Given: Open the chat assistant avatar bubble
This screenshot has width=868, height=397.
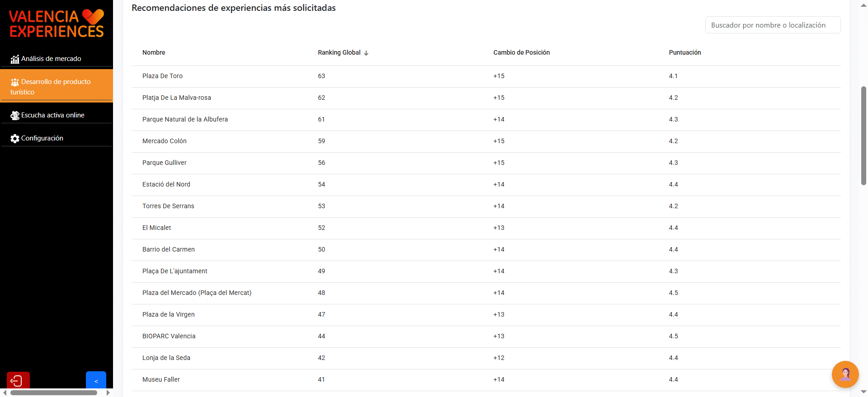Looking at the screenshot, I should tap(845, 374).
